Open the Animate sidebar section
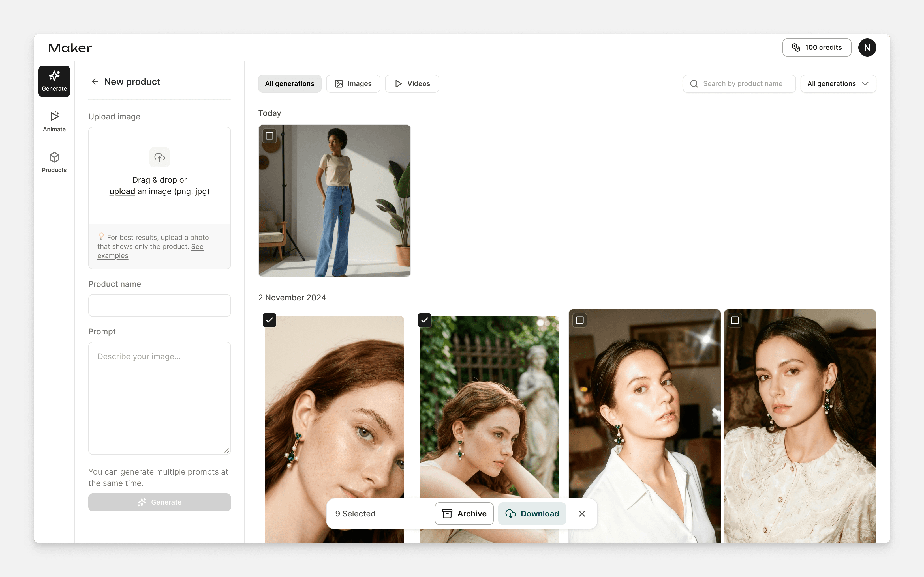924x577 pixels. [x=54, y=122]
